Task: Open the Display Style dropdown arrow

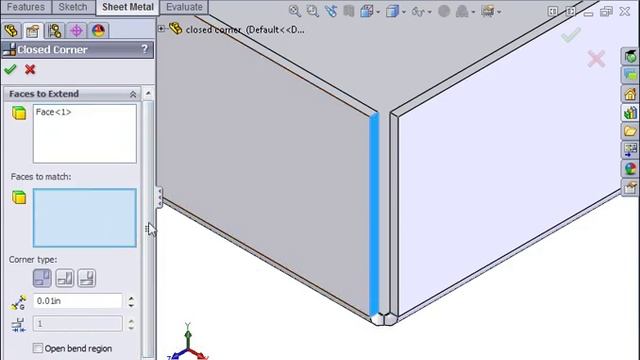Action: coord(403,12)
